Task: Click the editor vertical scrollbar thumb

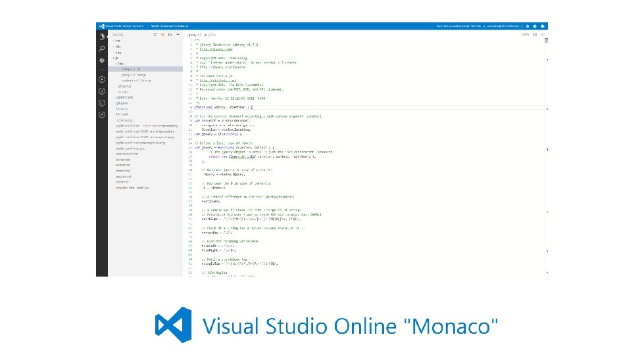Action: 546,41
